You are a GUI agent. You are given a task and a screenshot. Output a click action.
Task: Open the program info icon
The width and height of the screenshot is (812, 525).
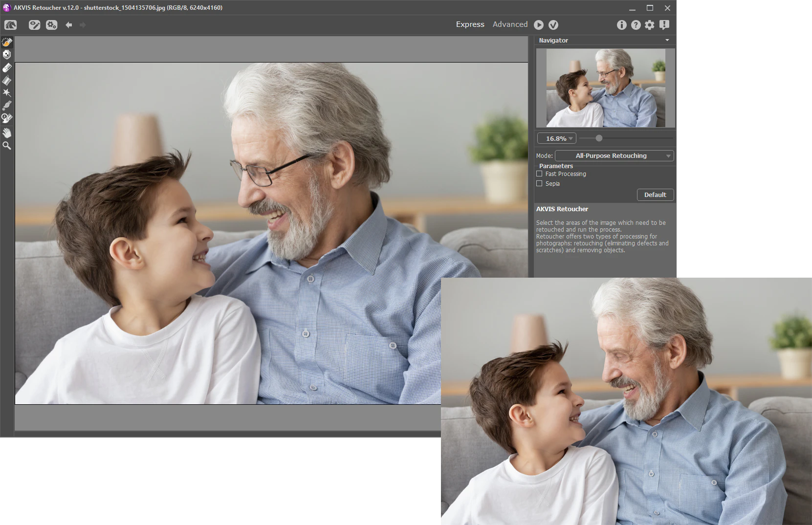pos(621,25)
